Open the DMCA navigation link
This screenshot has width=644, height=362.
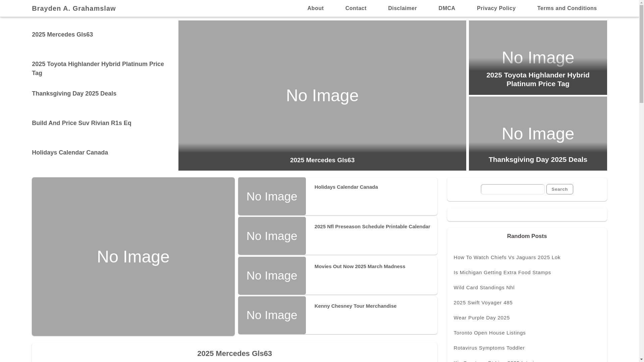[x=446, y=8]
